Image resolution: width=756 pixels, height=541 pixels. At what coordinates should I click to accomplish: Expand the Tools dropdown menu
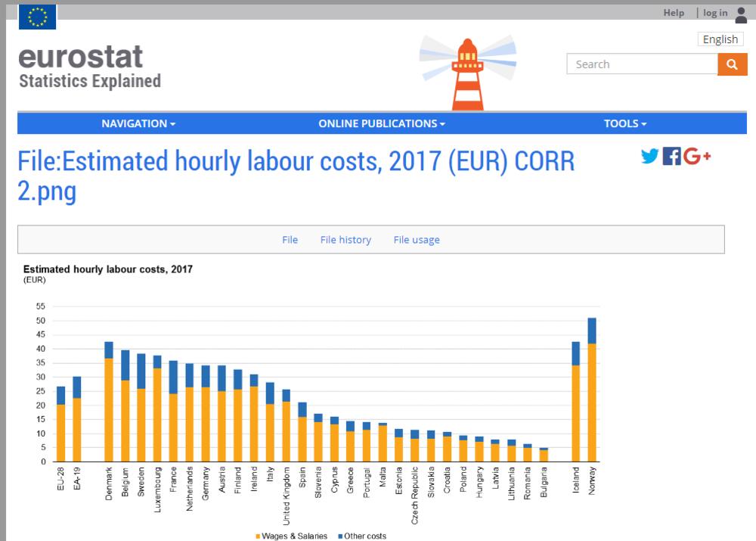[625, 123]
